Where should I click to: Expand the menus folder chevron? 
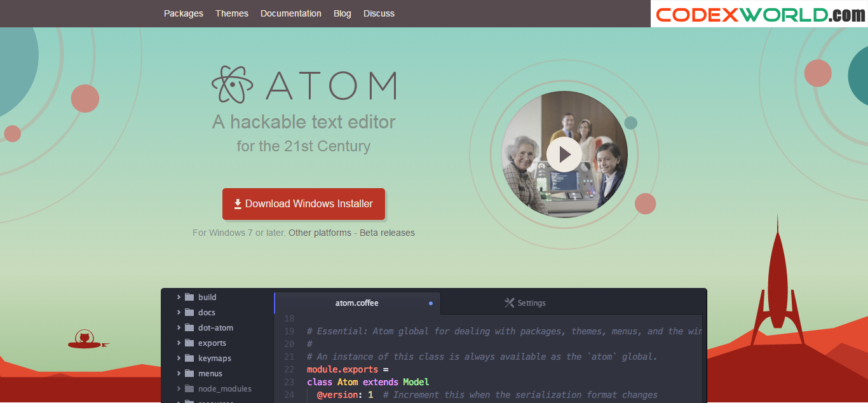coord(179,373)
